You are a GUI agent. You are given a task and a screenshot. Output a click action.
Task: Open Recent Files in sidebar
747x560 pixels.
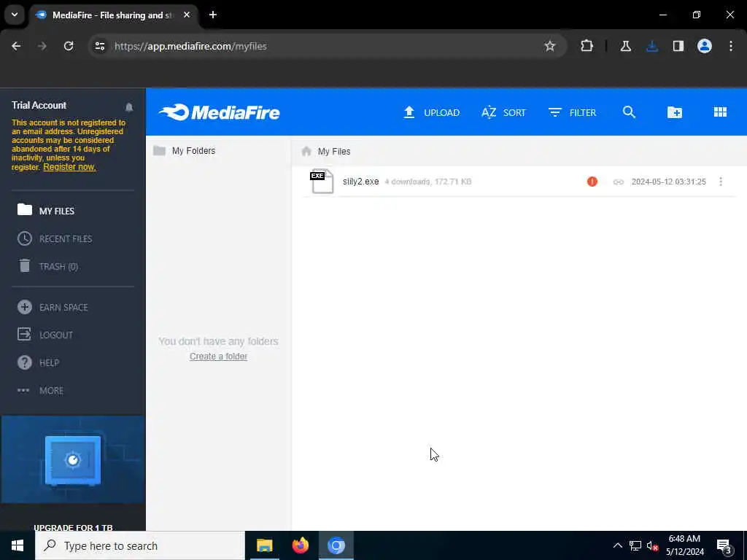pos(55,238)
